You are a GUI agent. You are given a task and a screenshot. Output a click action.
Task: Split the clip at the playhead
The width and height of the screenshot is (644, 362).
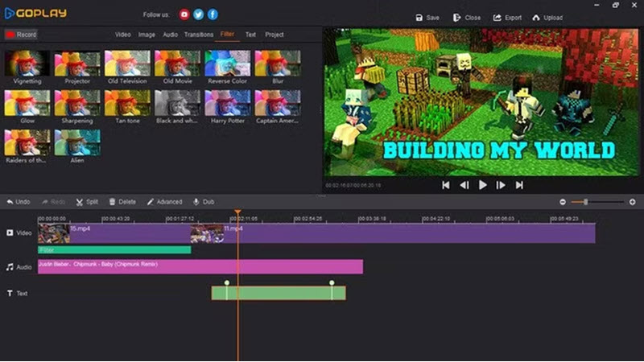(x=87, y=202)
